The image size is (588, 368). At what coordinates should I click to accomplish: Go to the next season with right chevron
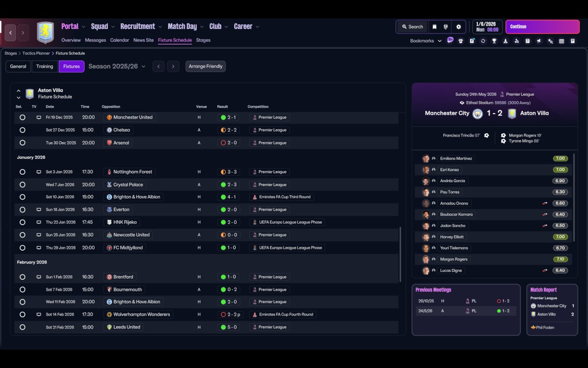(x=173, y=67)
